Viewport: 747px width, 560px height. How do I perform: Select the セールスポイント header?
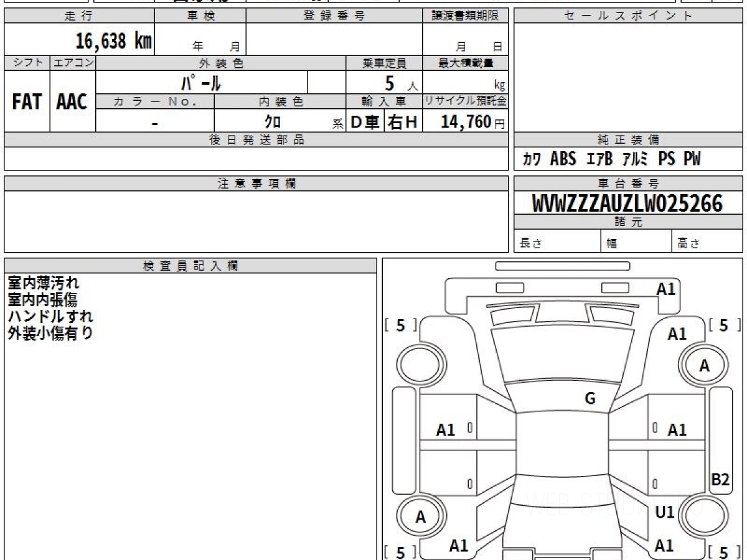pyautogui.click(x=628, y=16)
